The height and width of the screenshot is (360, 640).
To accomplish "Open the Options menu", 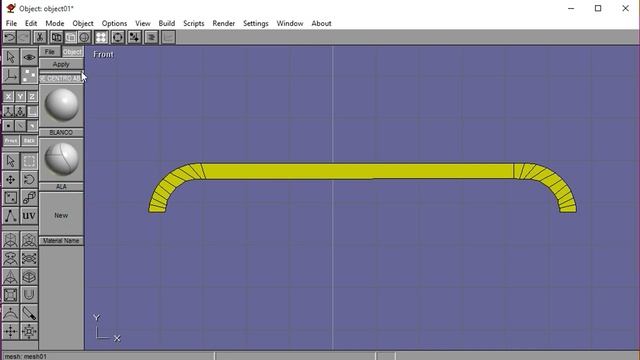I will (x=114, y=23).
